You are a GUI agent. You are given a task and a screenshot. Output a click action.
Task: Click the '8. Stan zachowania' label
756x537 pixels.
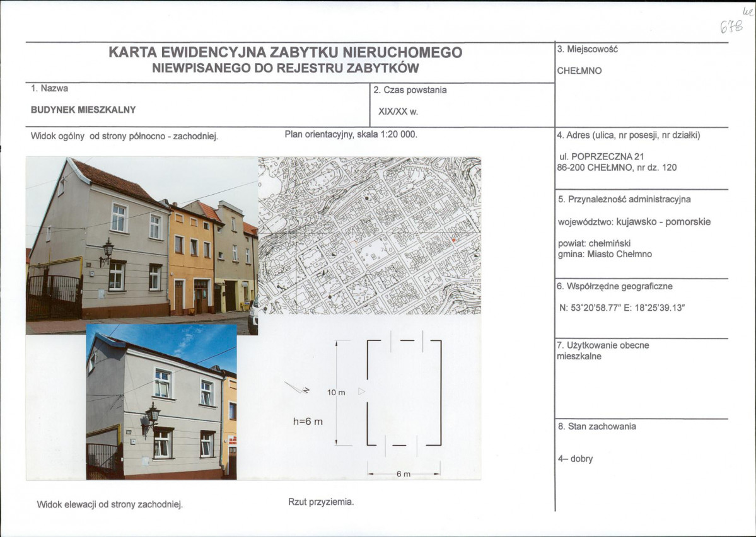pos(597,427)
